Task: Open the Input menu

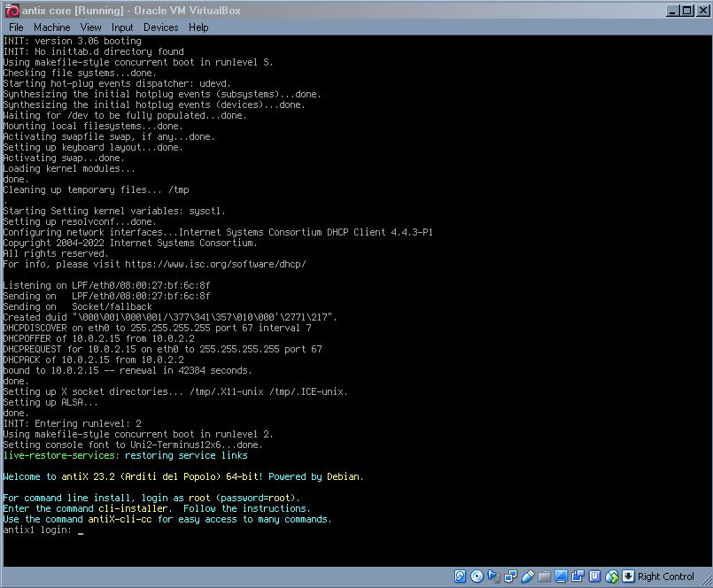Action: 122,27
